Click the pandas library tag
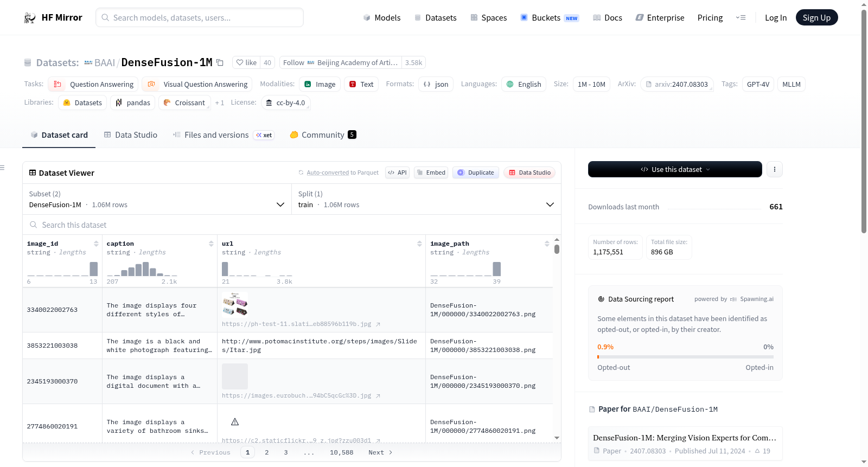The image size is (868, 467). [x=133, y=103]
